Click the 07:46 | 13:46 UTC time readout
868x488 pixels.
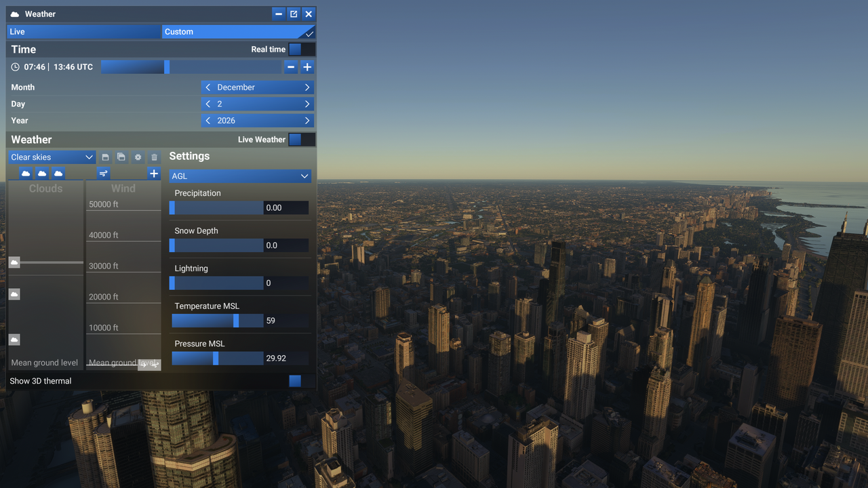click(x=58, y=67)
